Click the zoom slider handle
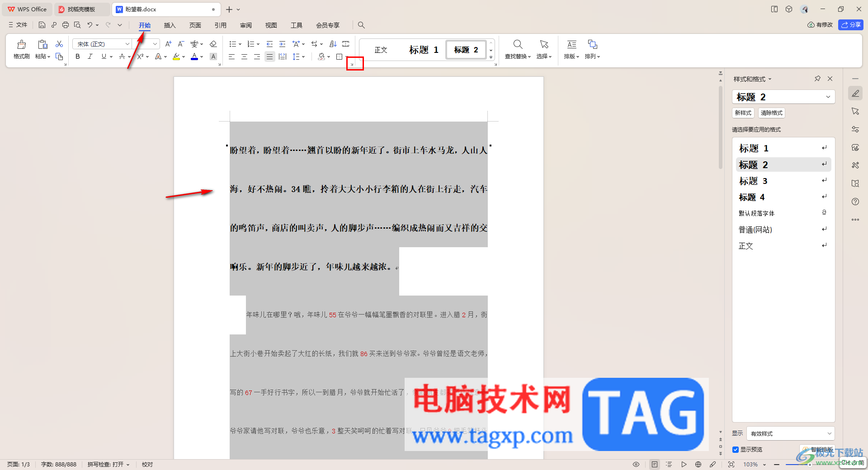This screenshot has height=470, width=868. pos(810,464)
